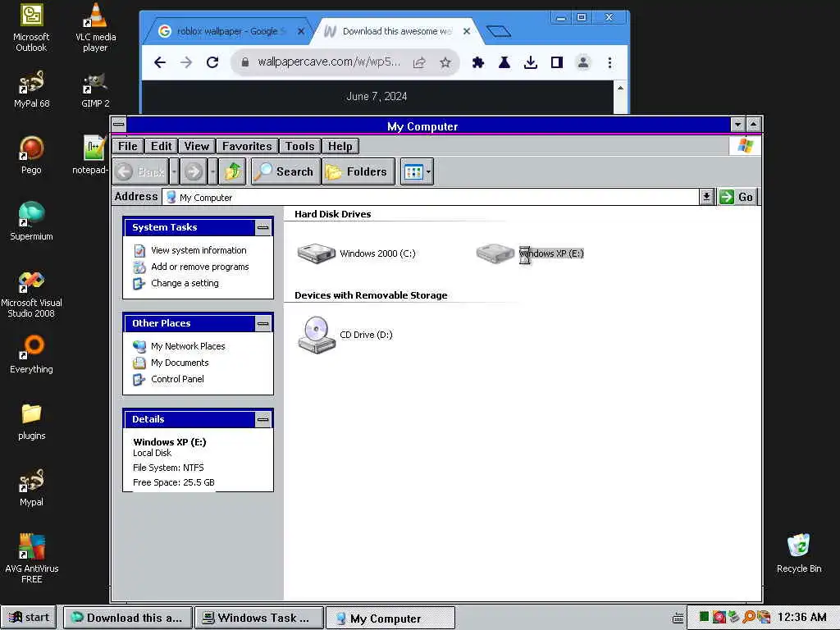The image size is (840, 630).
Task: Click Change a setting link
Action: pos(185,283)
